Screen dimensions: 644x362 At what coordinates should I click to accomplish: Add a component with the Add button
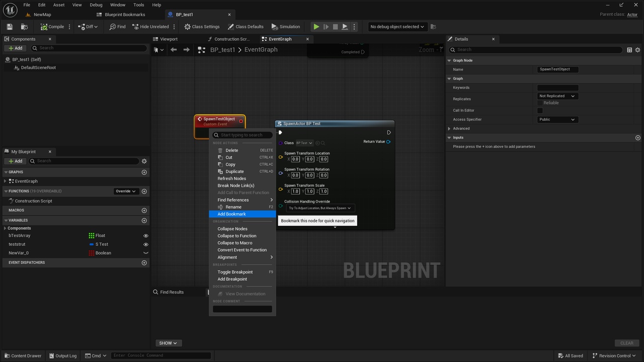[16, 48]
